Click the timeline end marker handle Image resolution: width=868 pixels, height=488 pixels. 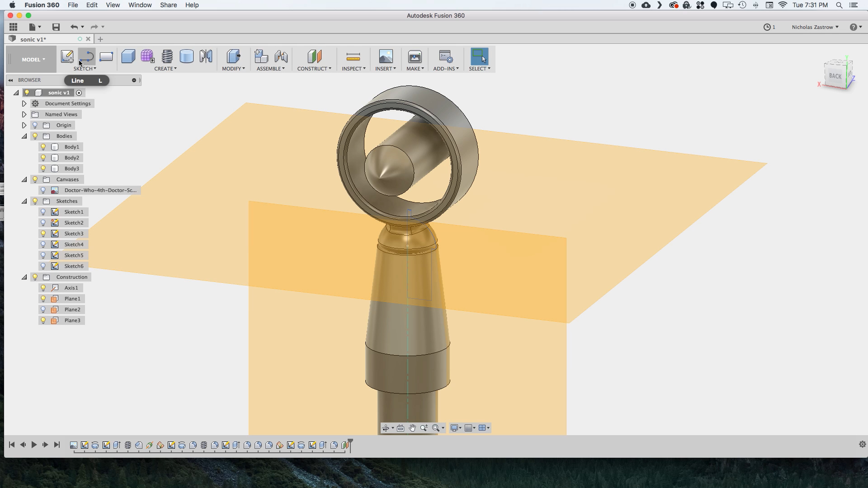350,445
